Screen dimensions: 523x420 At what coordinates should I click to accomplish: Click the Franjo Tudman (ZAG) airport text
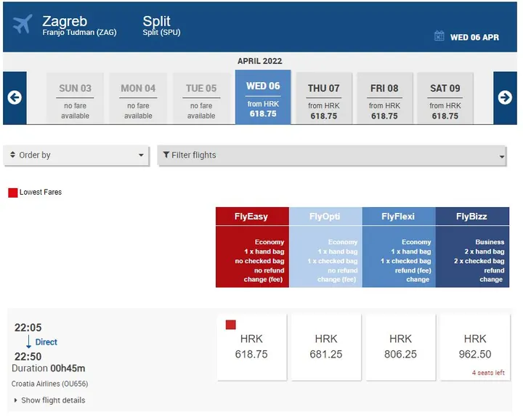click(x=79, y=33)
